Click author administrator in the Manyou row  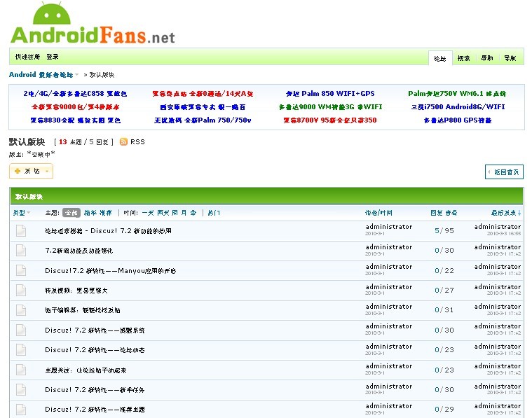pos(389,267)
